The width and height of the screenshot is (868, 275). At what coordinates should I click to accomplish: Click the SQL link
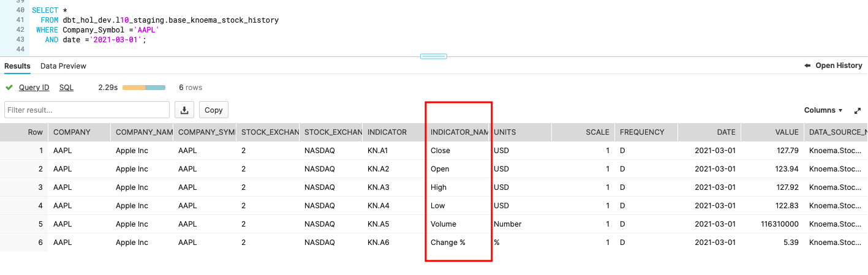tap(66, 88)
